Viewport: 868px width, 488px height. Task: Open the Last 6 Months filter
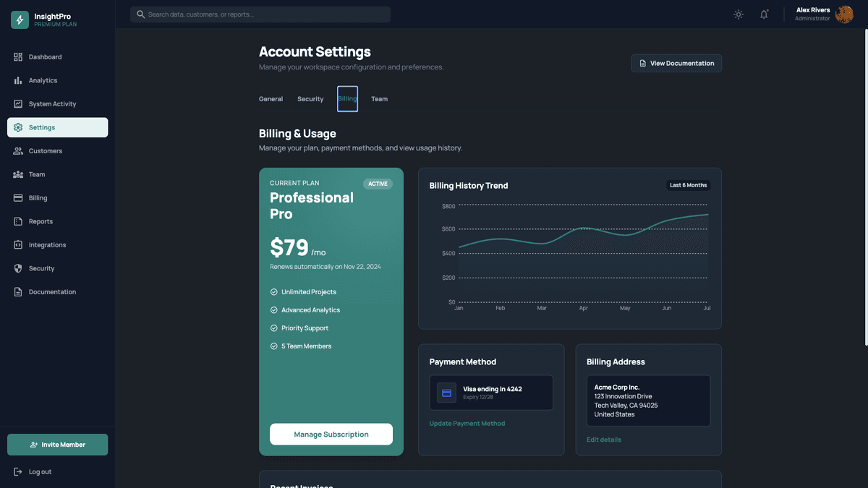(x=688, y=185)
